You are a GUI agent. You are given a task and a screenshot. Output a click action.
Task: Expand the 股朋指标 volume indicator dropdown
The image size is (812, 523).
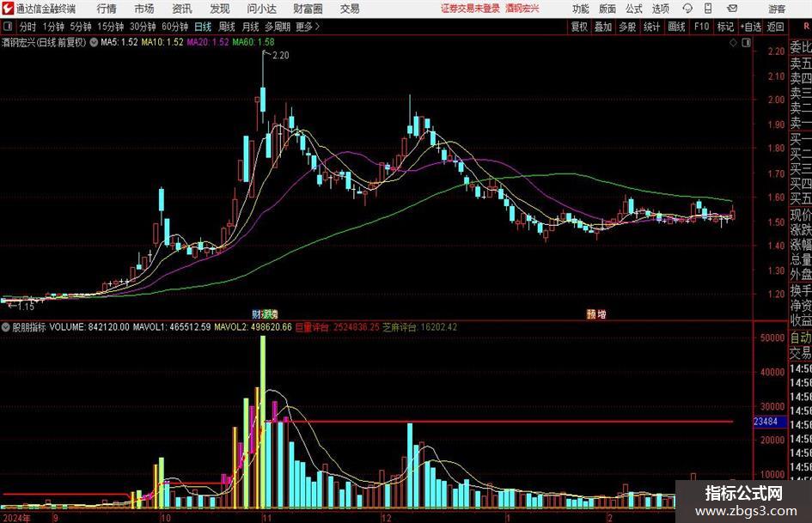point(6,327)
